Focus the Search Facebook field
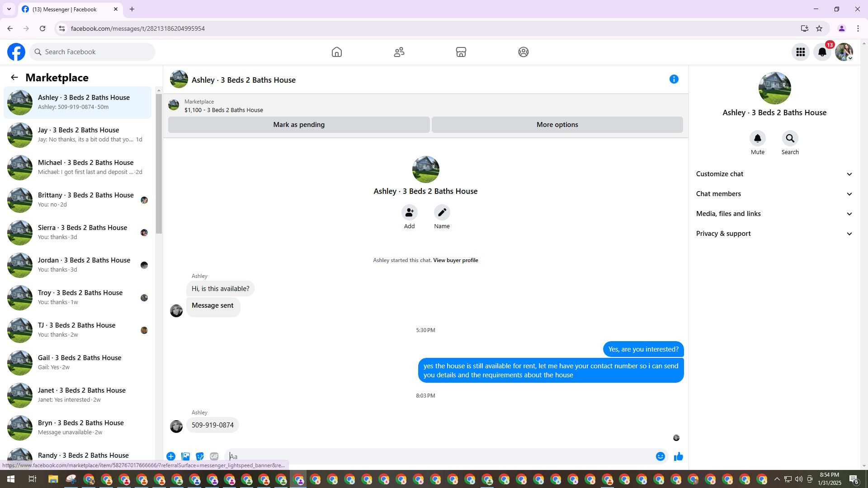 [92, 52]
